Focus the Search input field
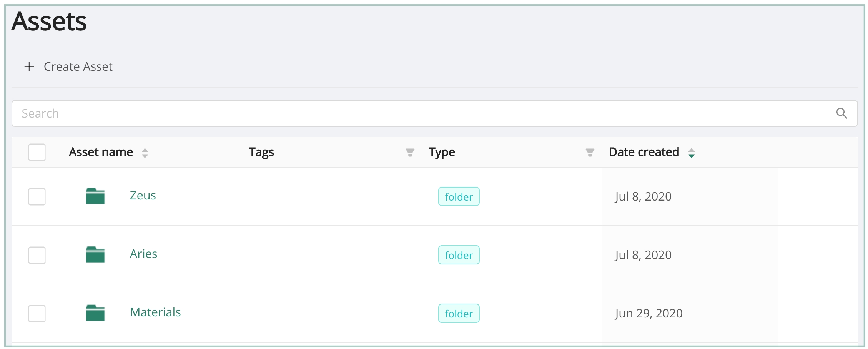The width and height of the screenshot is (868, 349). pos(423,113)
